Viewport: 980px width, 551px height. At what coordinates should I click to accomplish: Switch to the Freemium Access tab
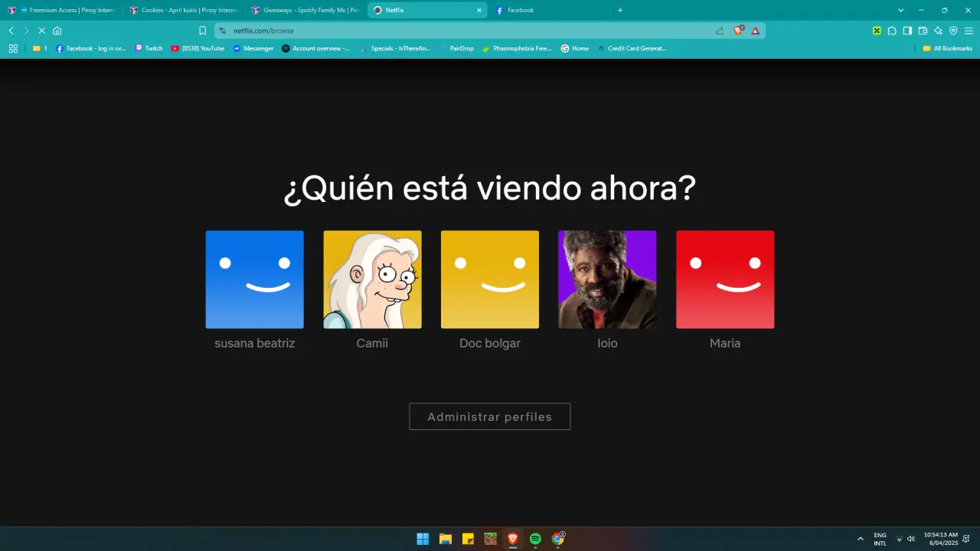click(x=61, y=10)
